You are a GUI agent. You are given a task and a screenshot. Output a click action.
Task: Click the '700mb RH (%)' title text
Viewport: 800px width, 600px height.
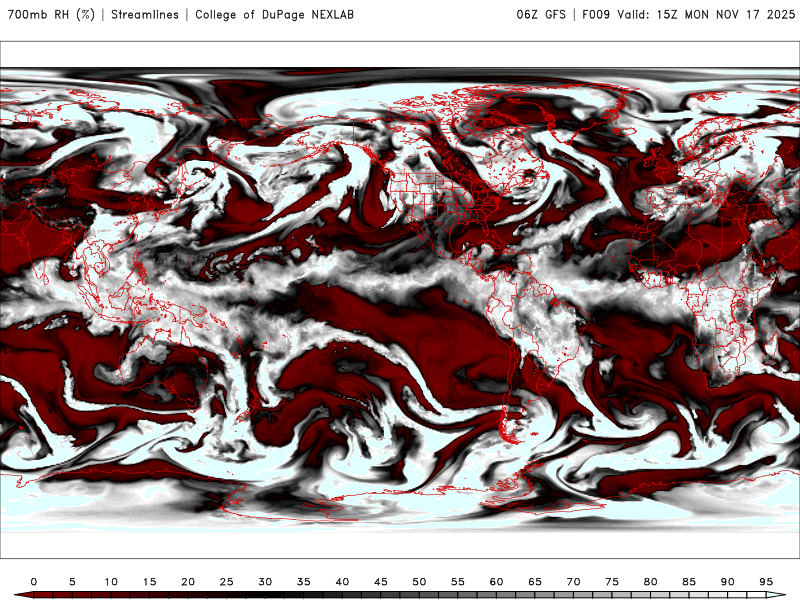51,14
